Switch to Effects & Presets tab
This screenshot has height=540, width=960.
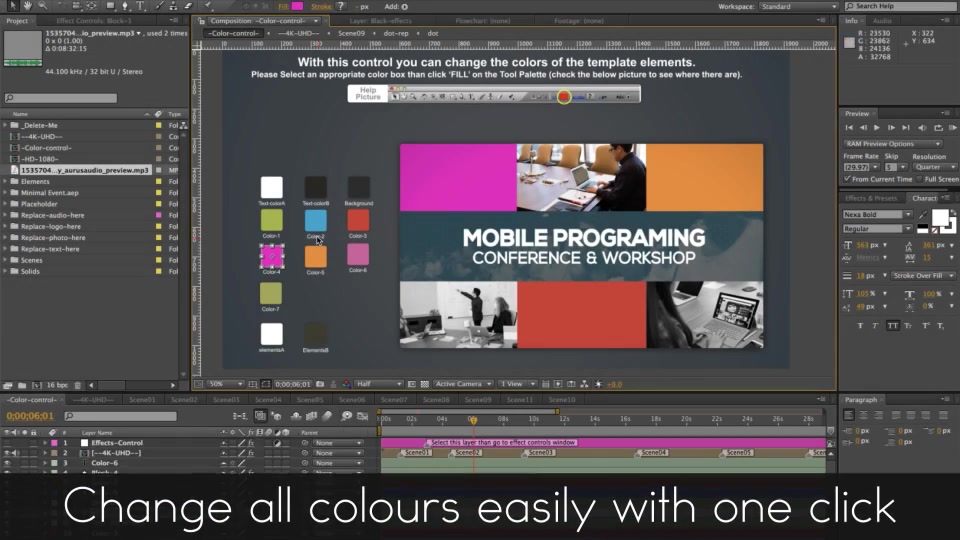871,198
